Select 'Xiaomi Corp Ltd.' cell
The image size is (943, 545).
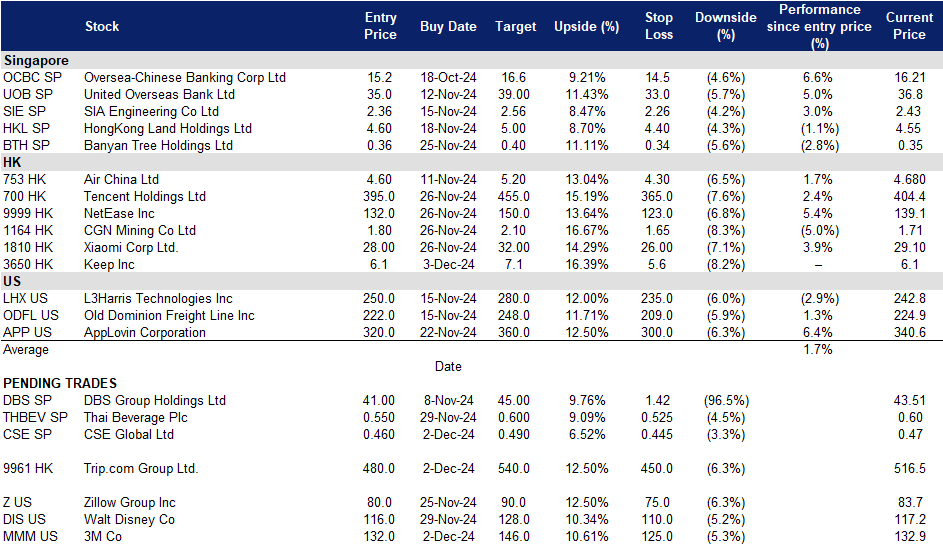pyautogui.click(x=131, y=247)
